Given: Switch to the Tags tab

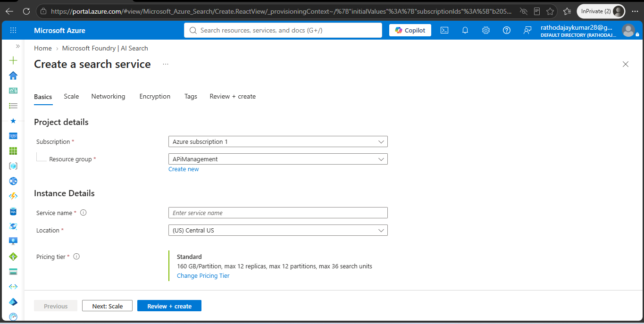Looking at the screenshot, I should click(191, 96).
